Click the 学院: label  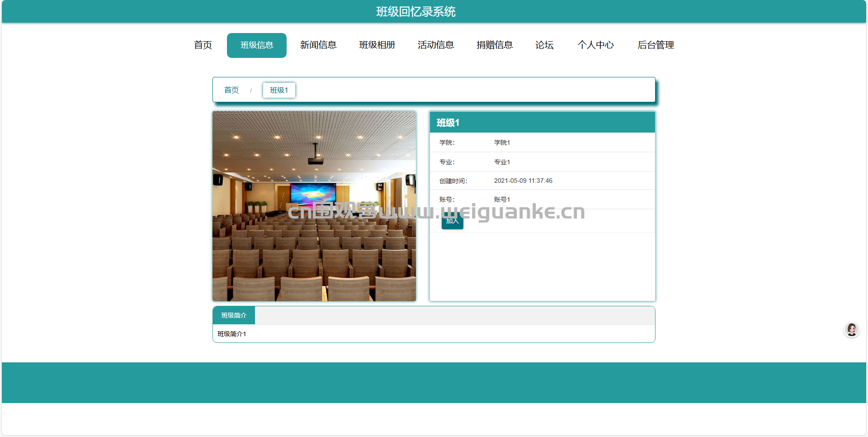(x=447, y=142)
